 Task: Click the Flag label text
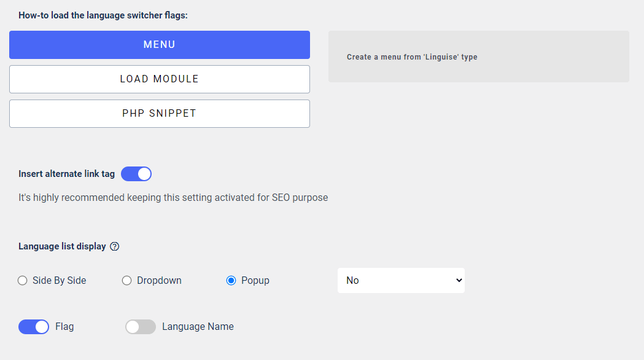[64, 327]
